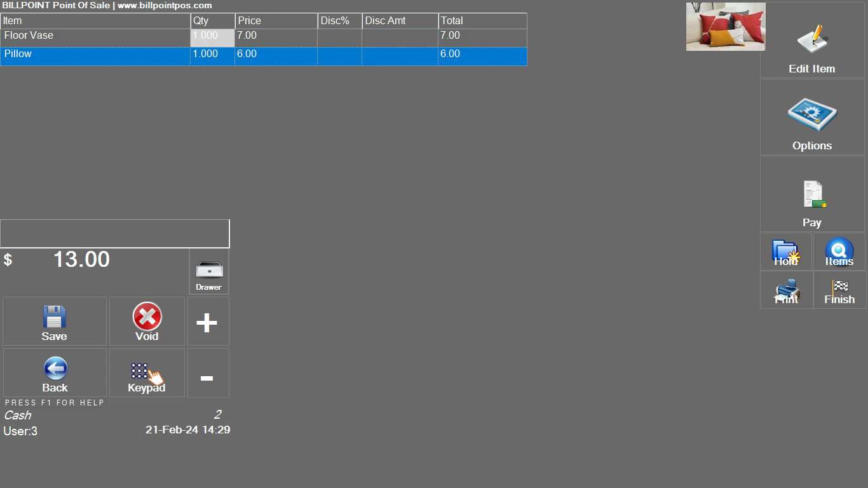868x488 pixels.
Task: Select the Floor Vase row
Action: tap(95, 36)
